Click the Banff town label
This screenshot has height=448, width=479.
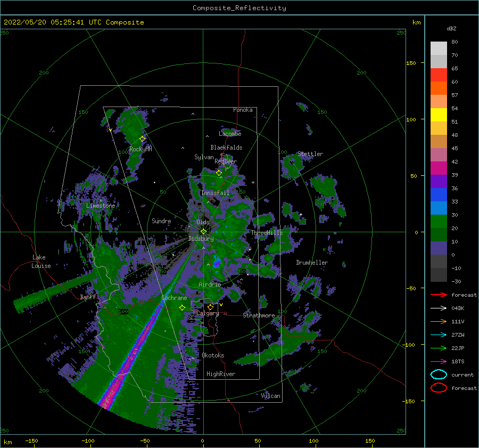88,297
